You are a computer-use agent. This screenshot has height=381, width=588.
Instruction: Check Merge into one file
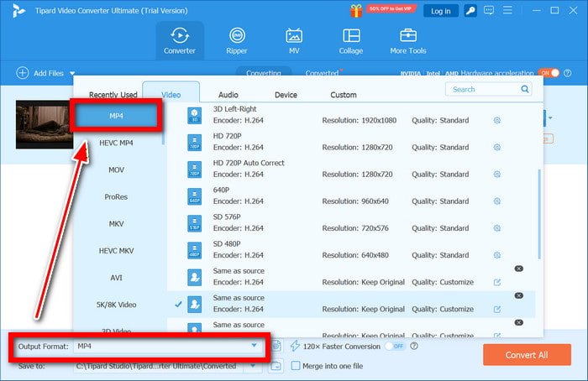click(x=296, y=365)
